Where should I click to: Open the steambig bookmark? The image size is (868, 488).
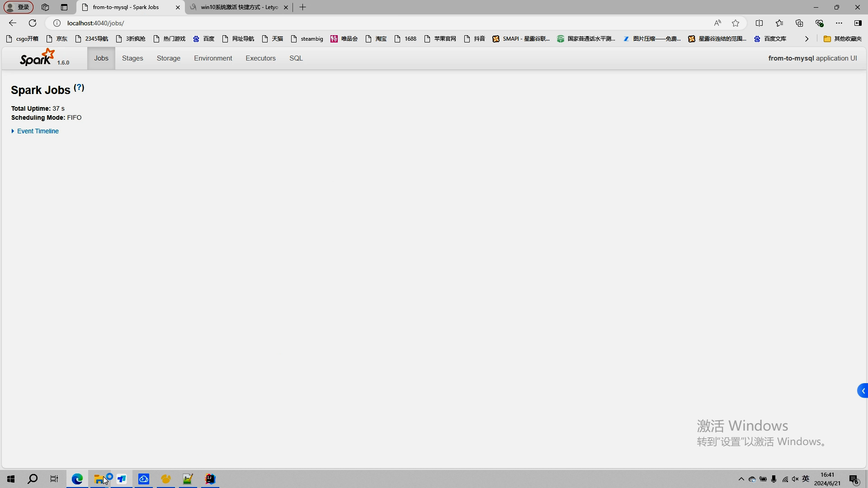pos(307,39)
